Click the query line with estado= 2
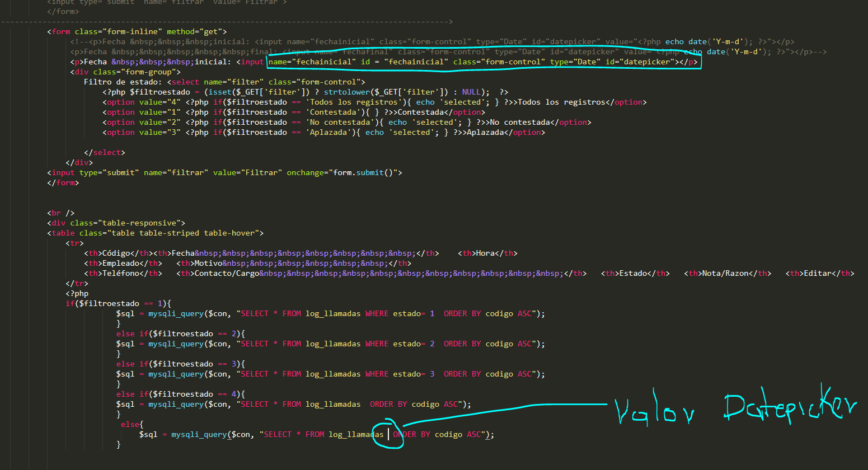868x470 pixels. (x=330, y=344)
